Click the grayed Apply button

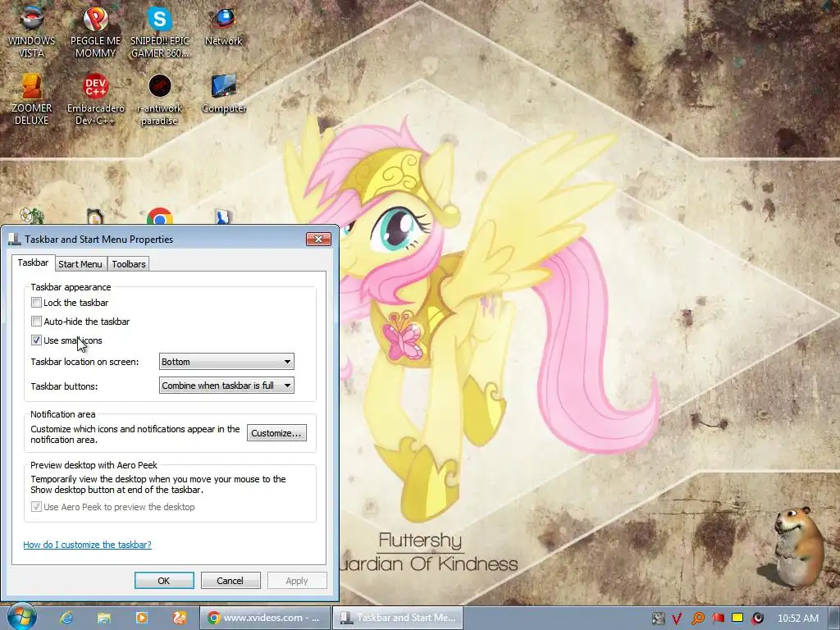[297, 581]
